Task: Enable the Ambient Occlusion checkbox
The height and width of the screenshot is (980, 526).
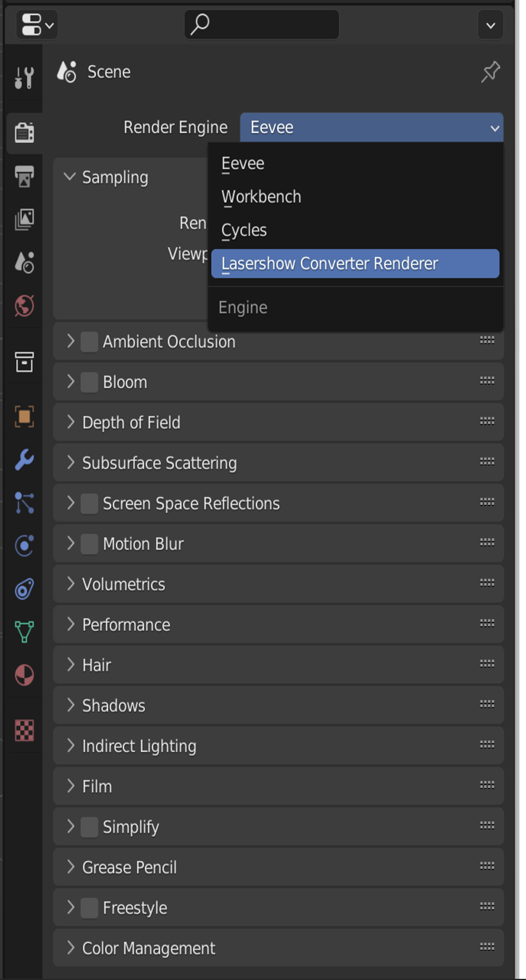Action: [x=89, y=342]
